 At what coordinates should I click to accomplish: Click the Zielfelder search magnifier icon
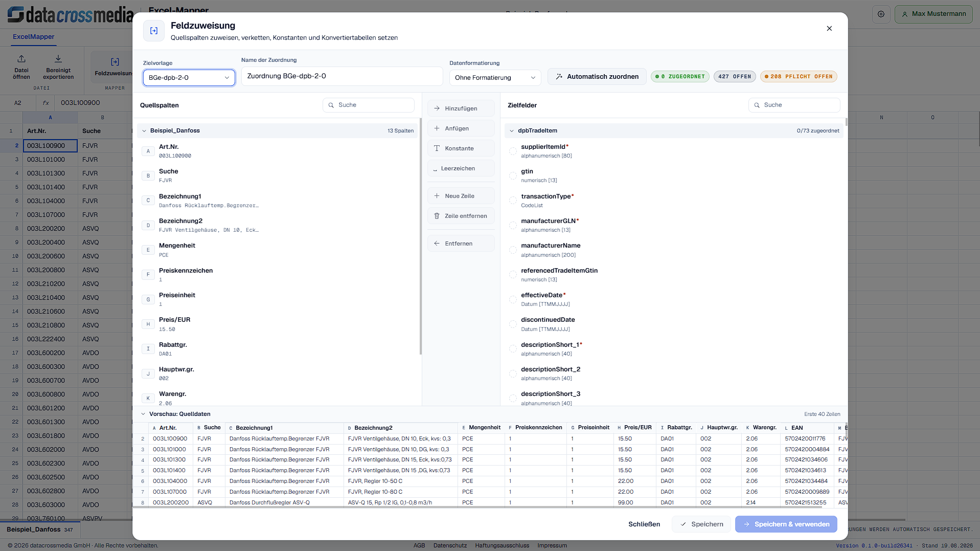(x=757, y=105)
